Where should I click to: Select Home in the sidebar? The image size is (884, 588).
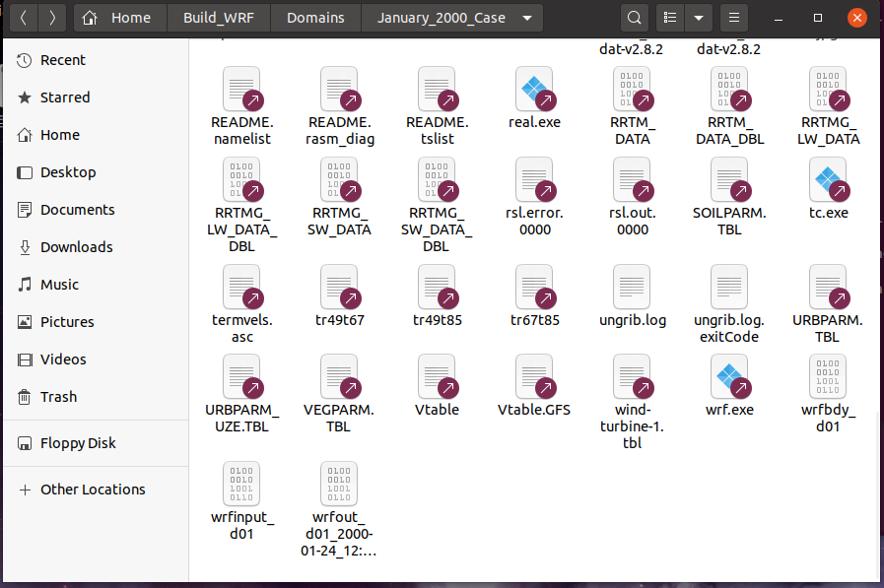tap(96, 135)
